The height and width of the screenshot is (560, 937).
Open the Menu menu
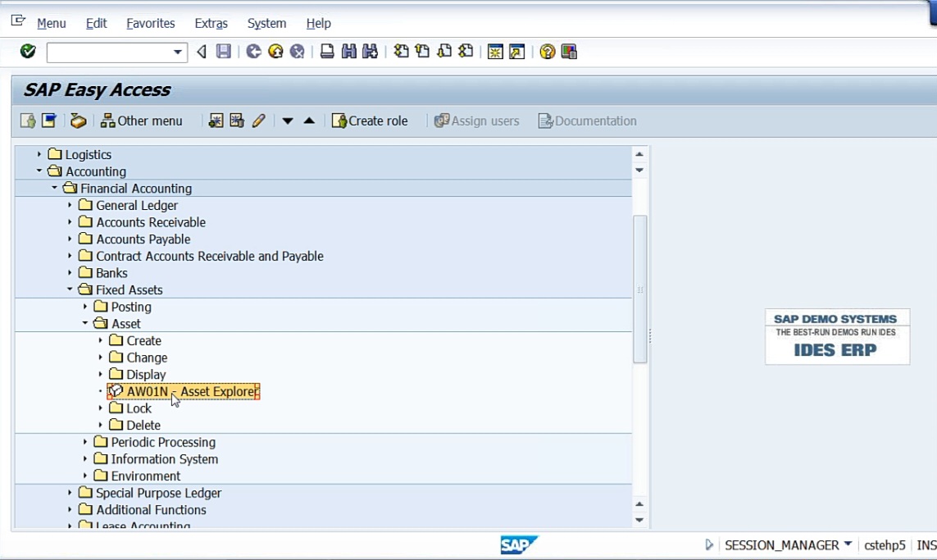coord(52,23)
